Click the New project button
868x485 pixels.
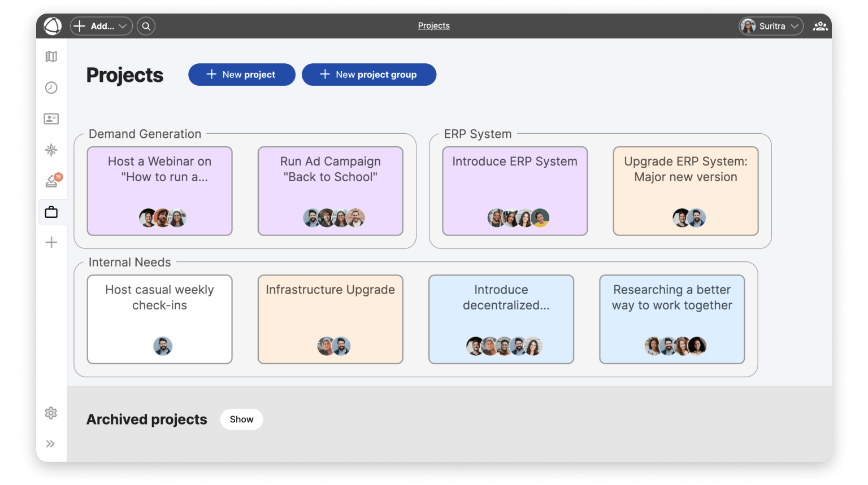(241, 75)
